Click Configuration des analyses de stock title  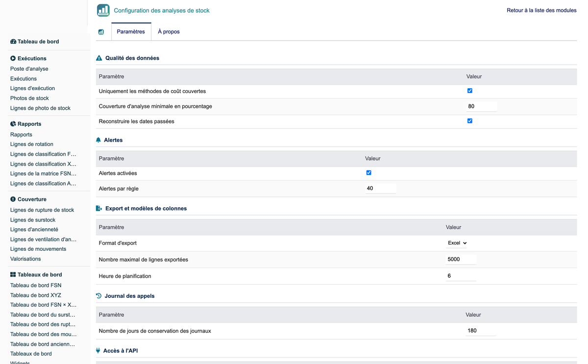[x=162, y=10]
